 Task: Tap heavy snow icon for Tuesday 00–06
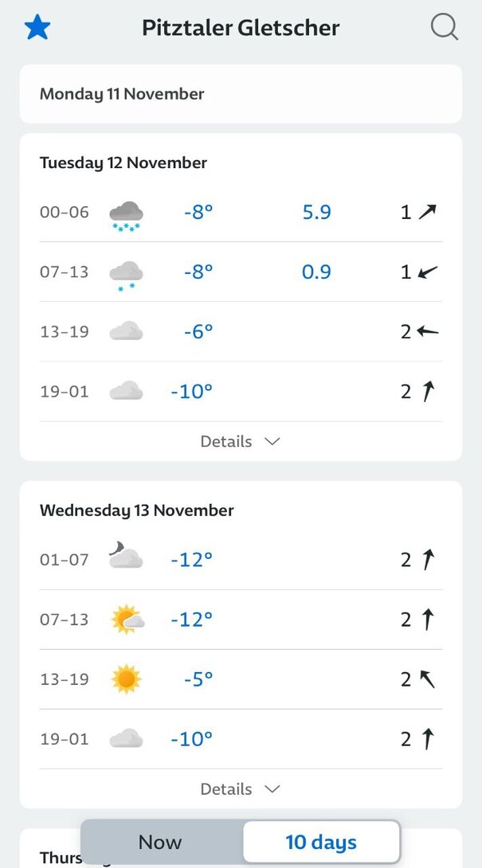(x=127, y=216)
